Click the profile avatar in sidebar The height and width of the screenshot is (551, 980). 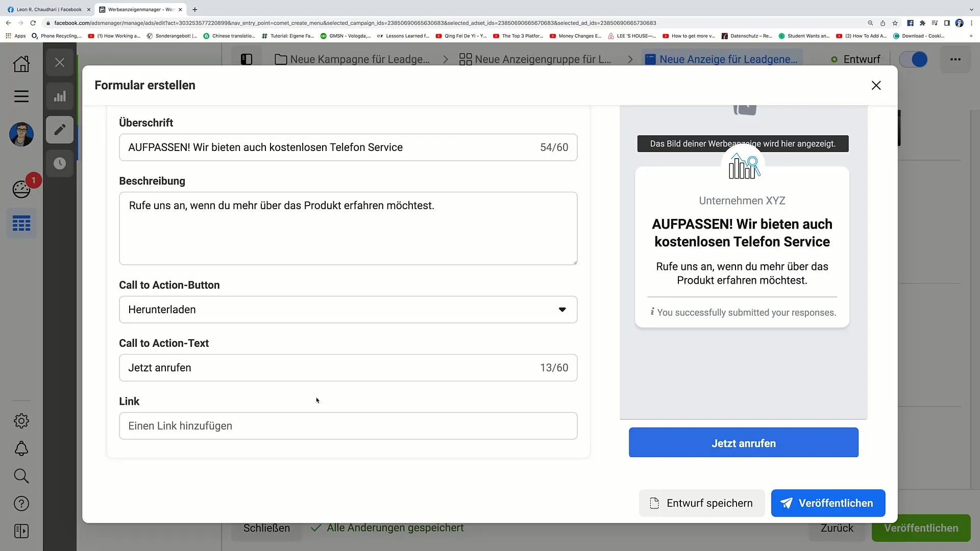click(x=21, y=135)
